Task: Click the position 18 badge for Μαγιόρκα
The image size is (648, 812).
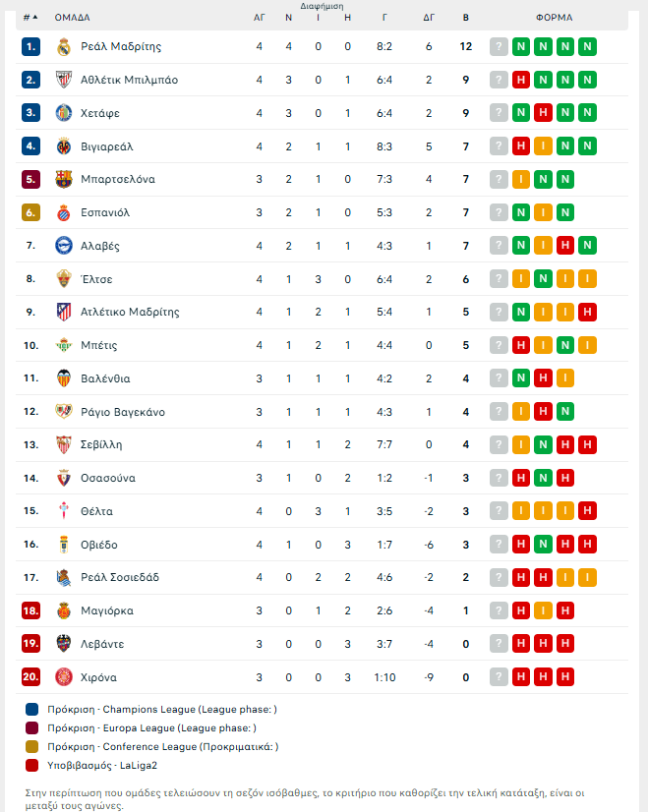Action: [31, 611]
